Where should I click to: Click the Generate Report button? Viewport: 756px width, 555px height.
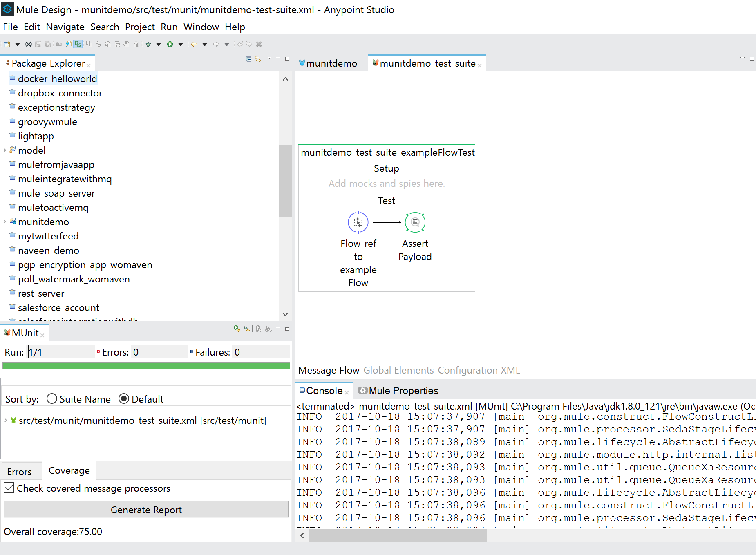[146, 510]
